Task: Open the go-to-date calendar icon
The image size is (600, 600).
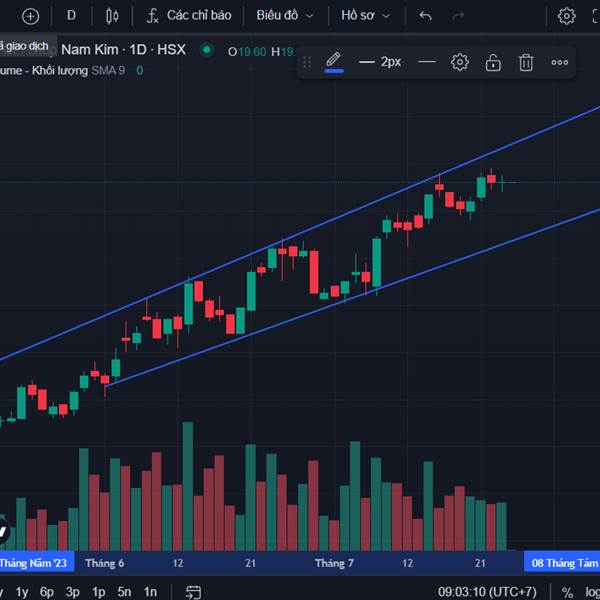Action: (193, 592)
